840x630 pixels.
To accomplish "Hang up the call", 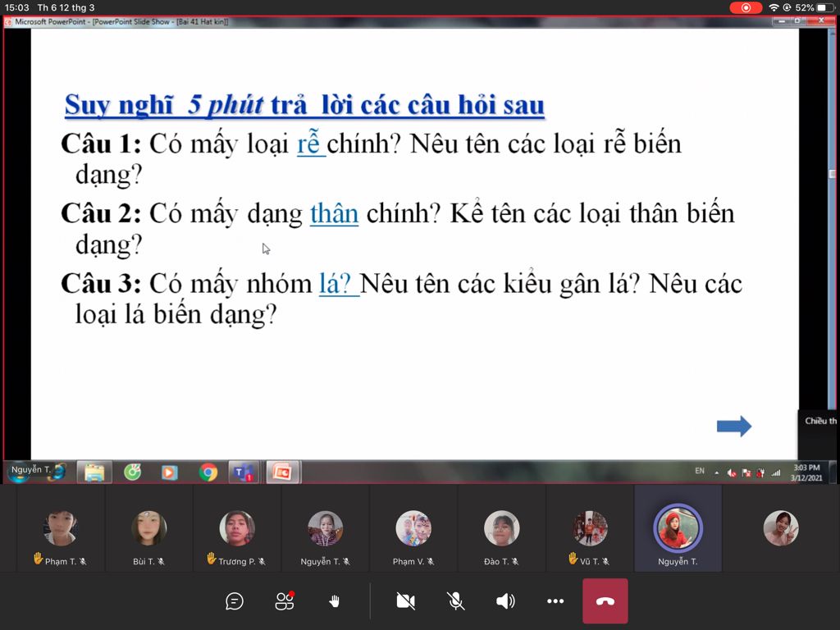I will (x=605, y=601).
